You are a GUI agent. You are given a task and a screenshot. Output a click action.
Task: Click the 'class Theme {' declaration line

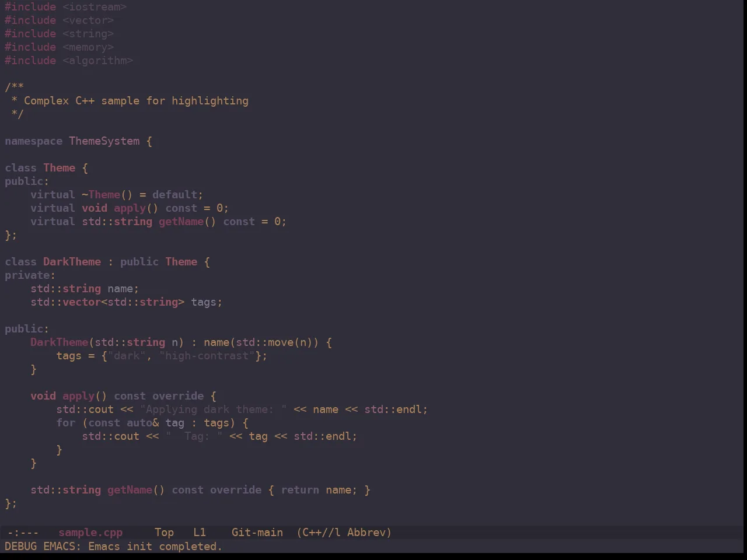[x=46, y=168]
